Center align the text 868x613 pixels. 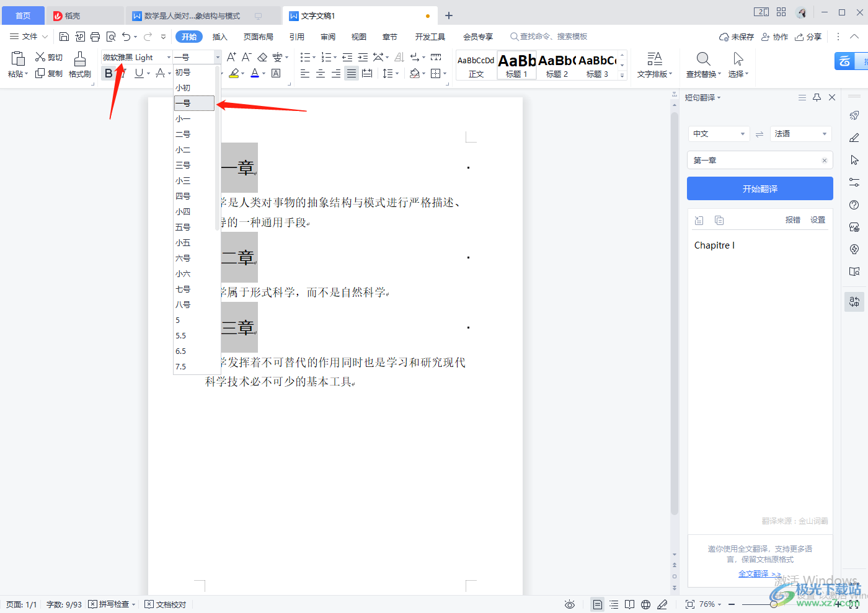321,73
